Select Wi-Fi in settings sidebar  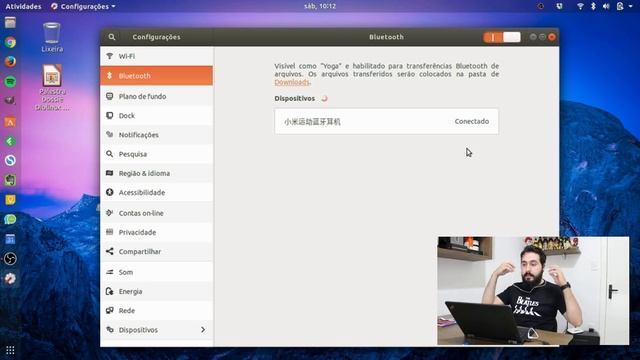[x=156, y=56]
